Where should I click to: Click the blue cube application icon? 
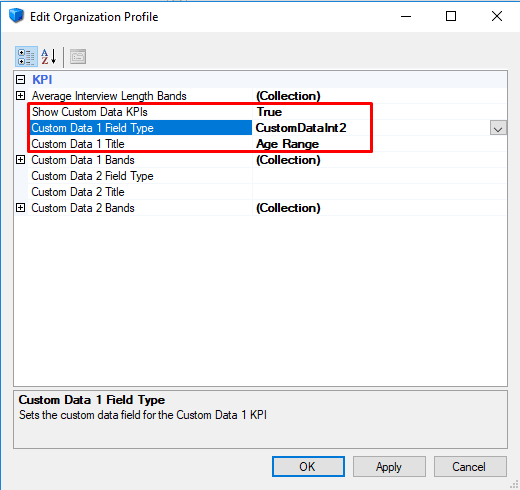point(16,16)
